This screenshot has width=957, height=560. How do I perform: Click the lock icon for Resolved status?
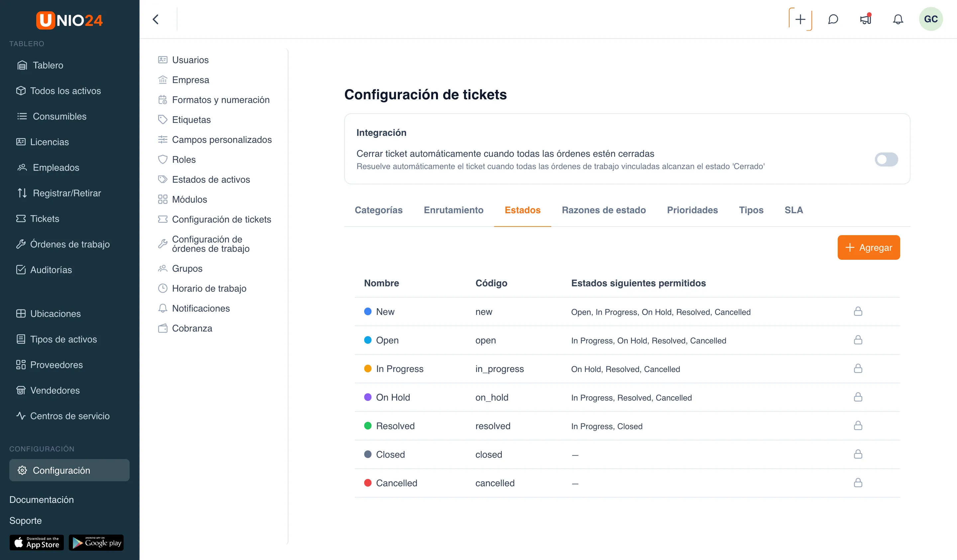pos(858,425)
